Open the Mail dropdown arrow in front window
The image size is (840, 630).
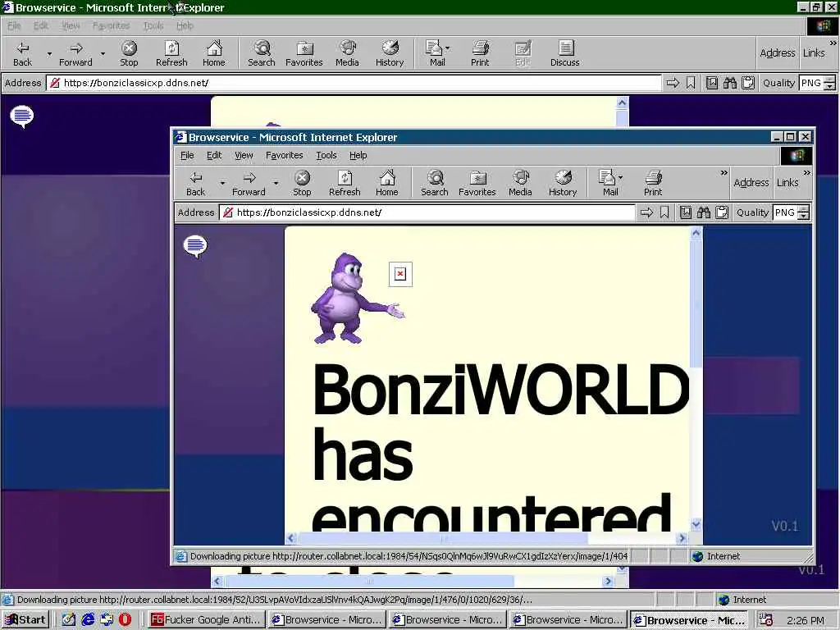click(620, 177)
